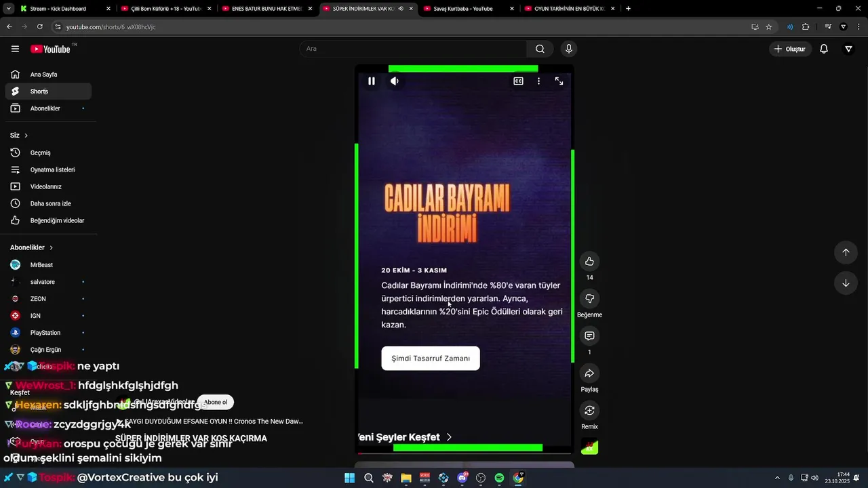Image resolution: width=868 pixels, height=488 pixels.
Task: Switch to Stream - Kick Dashboard tab
Action: [65, 9]
